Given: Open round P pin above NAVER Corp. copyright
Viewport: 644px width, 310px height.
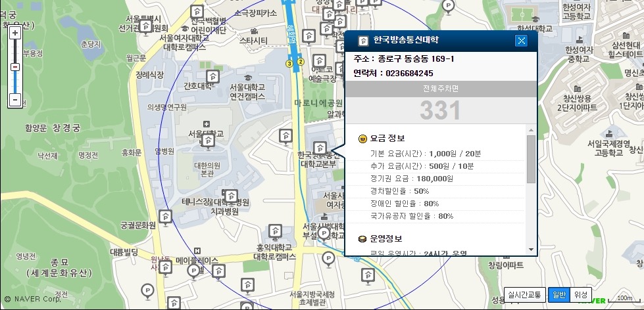Looking at the screenshot, I should [147, 291].
